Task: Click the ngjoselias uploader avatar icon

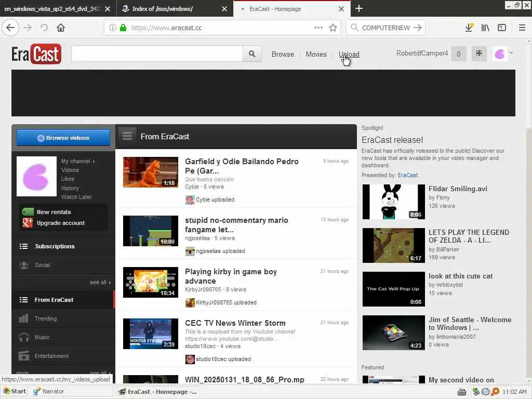Action: pos(190,251)
